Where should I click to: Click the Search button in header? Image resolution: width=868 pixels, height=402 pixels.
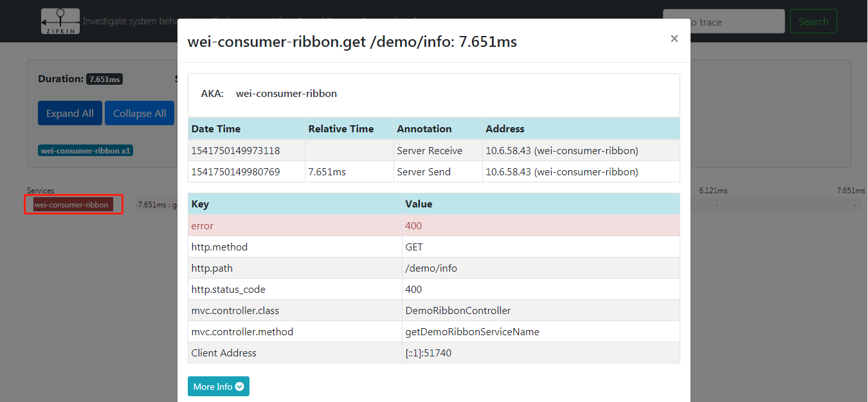813,21
